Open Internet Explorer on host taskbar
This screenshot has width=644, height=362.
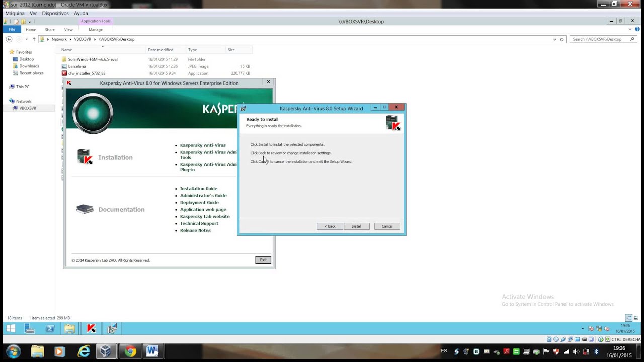pos(84,352)
